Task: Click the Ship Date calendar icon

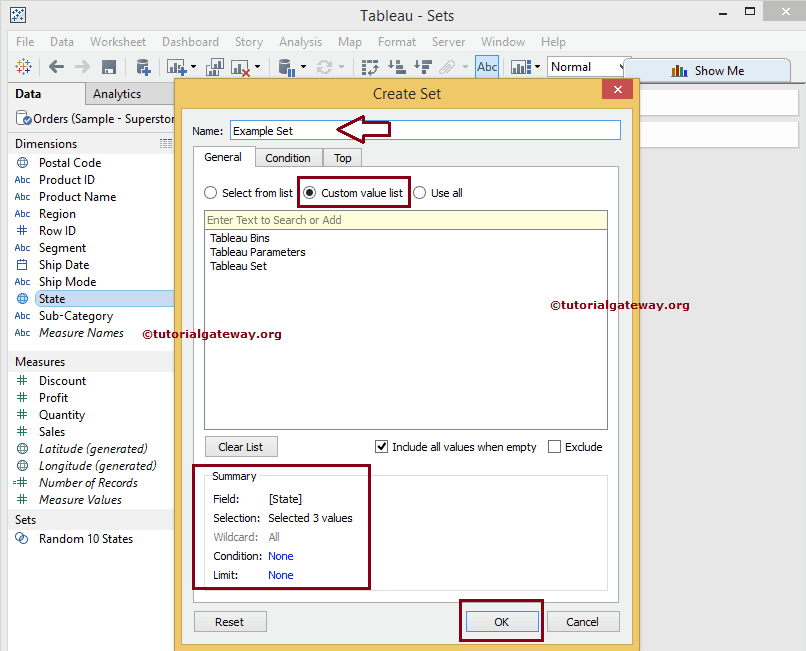Action: 22,265
